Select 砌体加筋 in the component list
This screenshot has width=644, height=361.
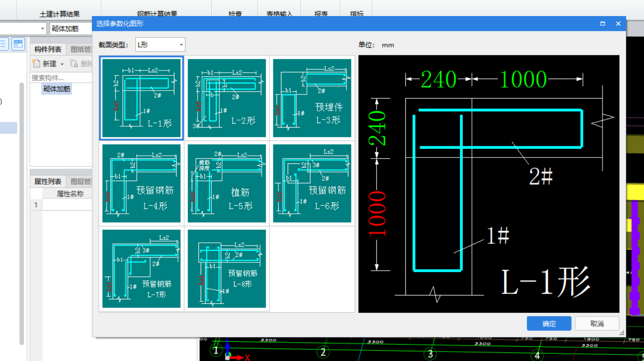click(x=57, y=89)
